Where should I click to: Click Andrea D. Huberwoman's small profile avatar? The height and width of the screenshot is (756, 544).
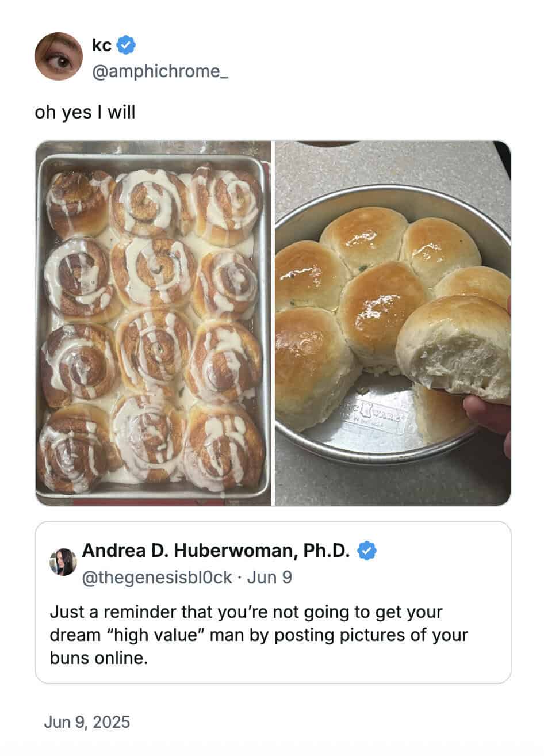(x=63, y=562)
